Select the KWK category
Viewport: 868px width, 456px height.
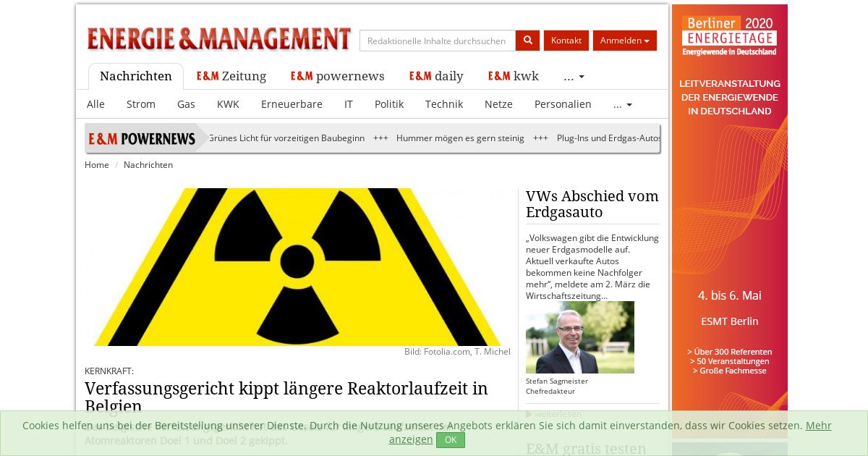click(228, 104)
